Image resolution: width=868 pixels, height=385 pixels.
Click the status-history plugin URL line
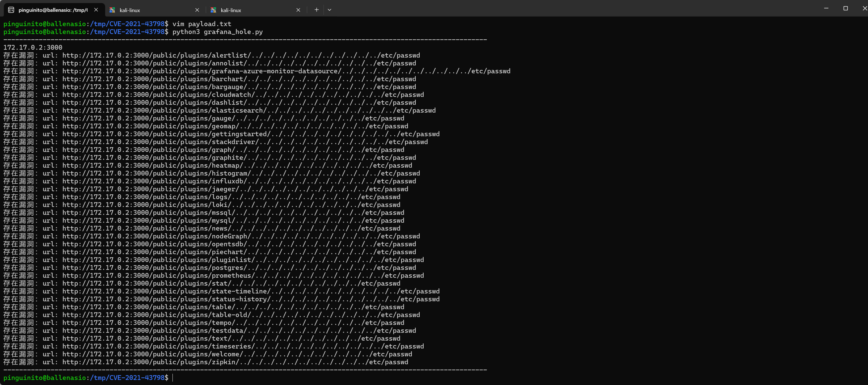point(221,299)
